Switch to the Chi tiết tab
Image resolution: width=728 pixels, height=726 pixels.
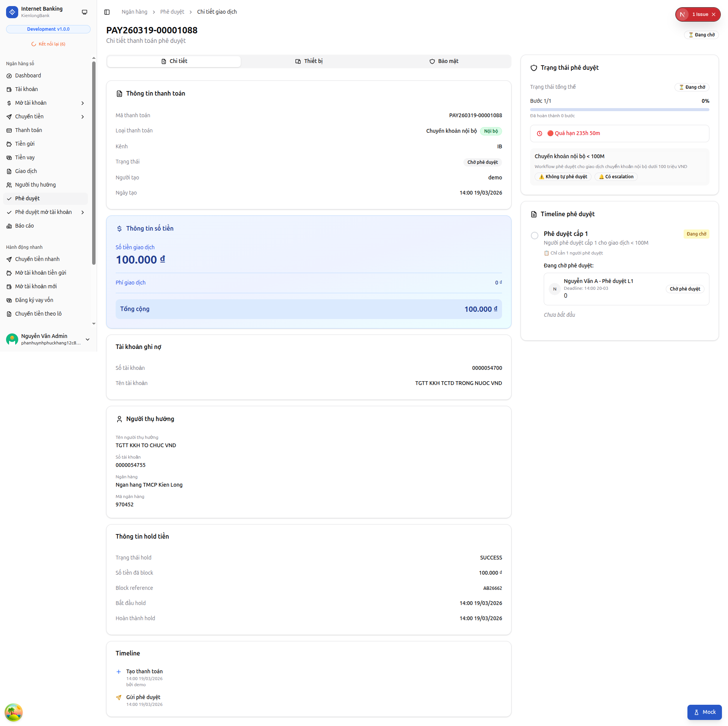tap(174, 61)
